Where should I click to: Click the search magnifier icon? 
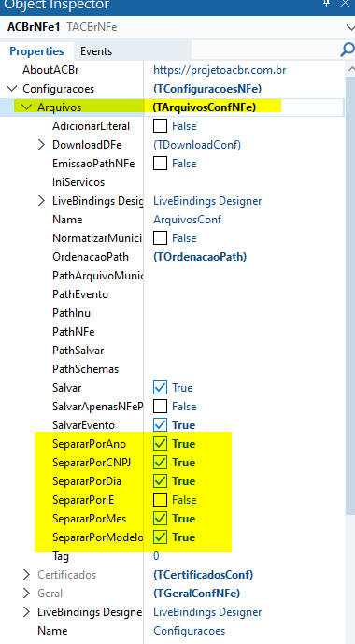click(347, 50)
